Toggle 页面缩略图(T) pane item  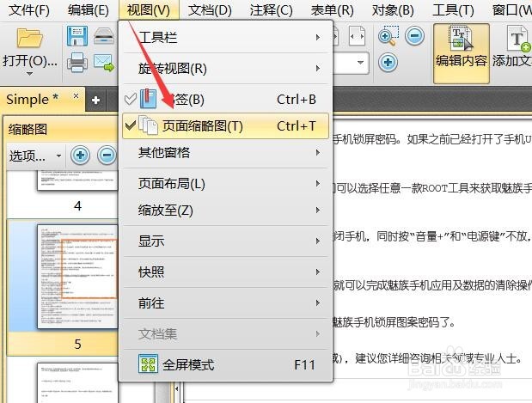tap(226, 125)
